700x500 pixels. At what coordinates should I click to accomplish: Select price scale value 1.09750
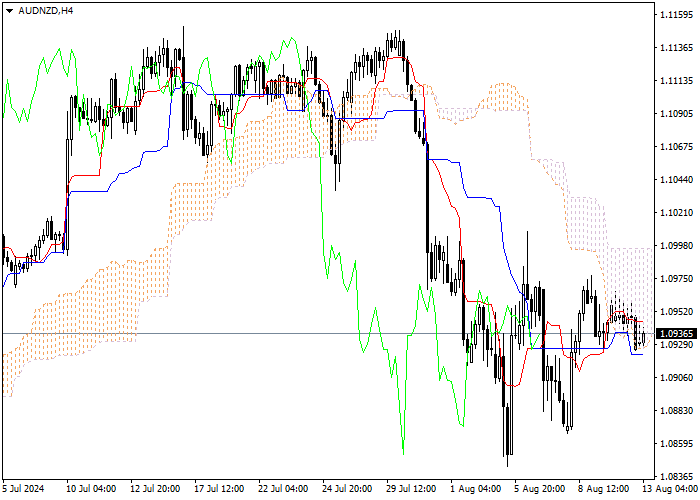[x=676, y=279]
